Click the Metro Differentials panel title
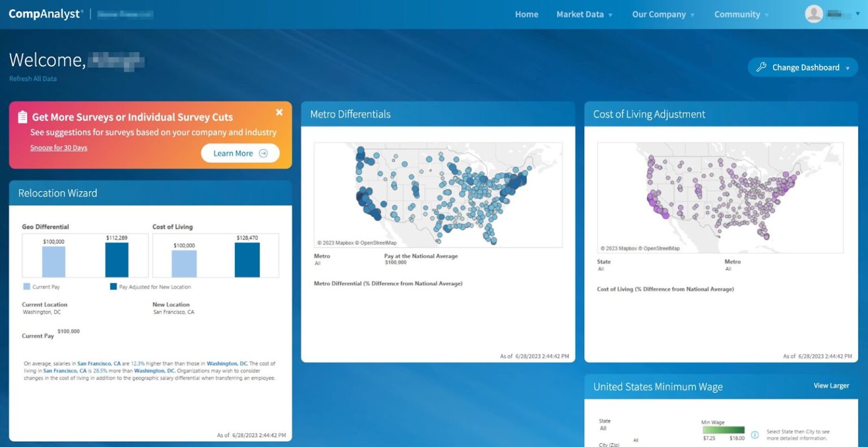This screenshot has width=868, height=447. (x=350, y=114)
